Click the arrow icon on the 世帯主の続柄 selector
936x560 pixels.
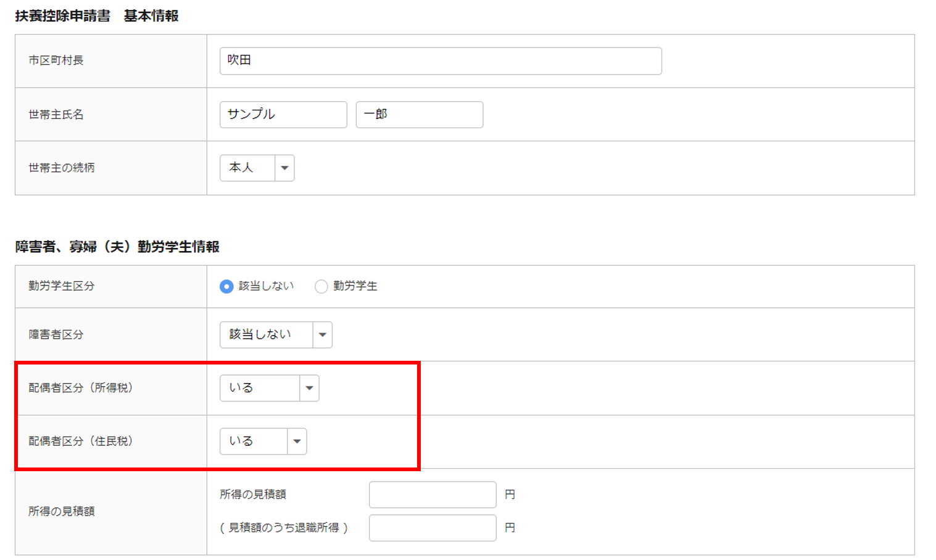(284, 168)
